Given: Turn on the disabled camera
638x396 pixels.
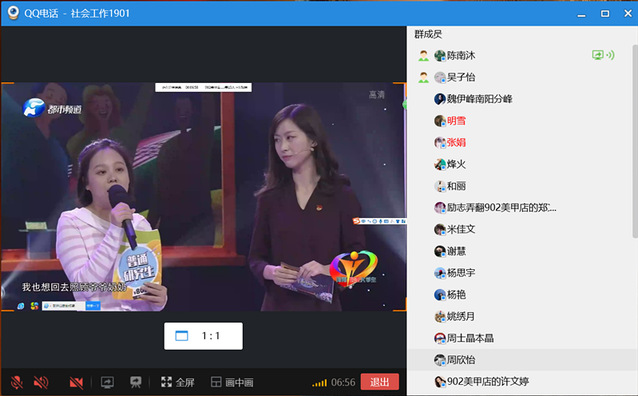Looking at the screenshot, I should click(x=76, y=382).
